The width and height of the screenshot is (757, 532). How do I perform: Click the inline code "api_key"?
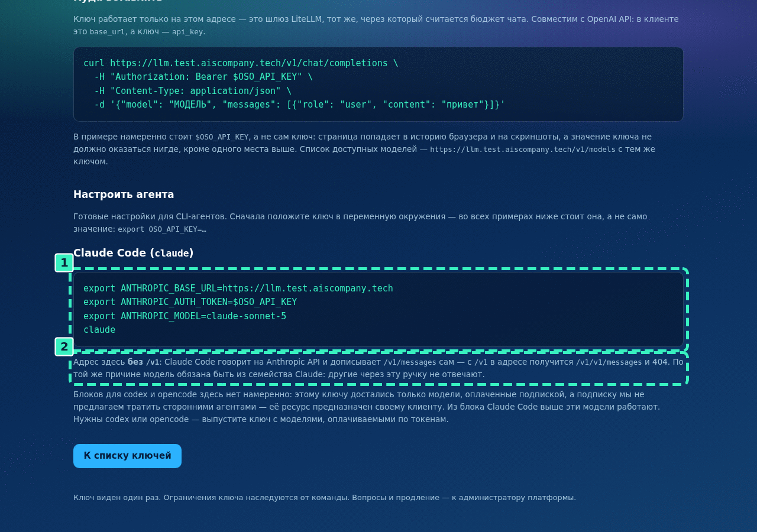click(187, 32)
